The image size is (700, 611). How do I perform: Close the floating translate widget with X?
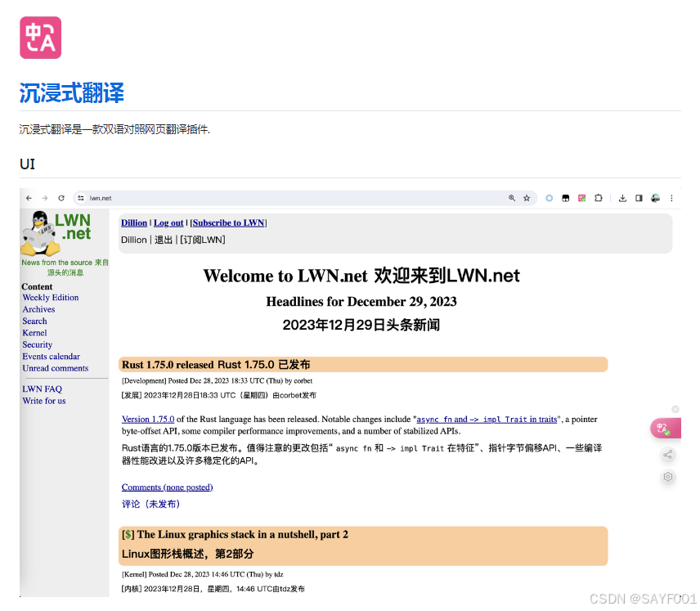pos(675,409)
